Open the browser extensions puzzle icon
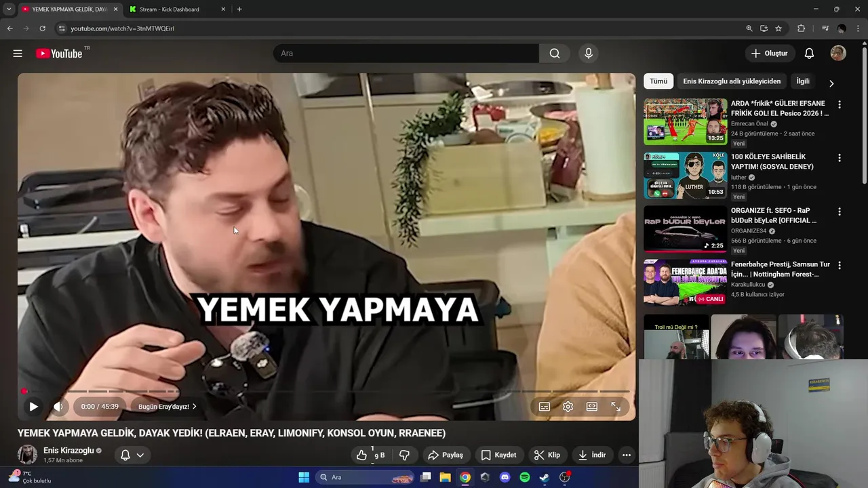The height and width of the screenshot is (488, 868). click(x=802, y=28)
